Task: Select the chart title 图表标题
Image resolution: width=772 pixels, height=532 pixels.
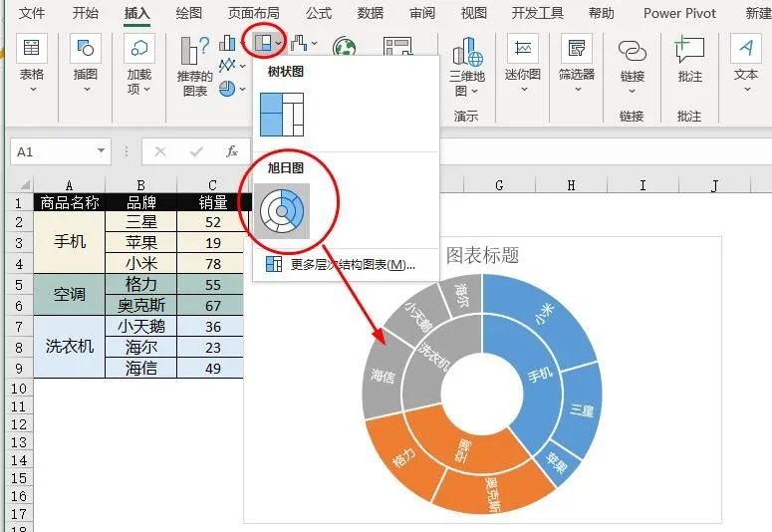Action: (482, 255)
